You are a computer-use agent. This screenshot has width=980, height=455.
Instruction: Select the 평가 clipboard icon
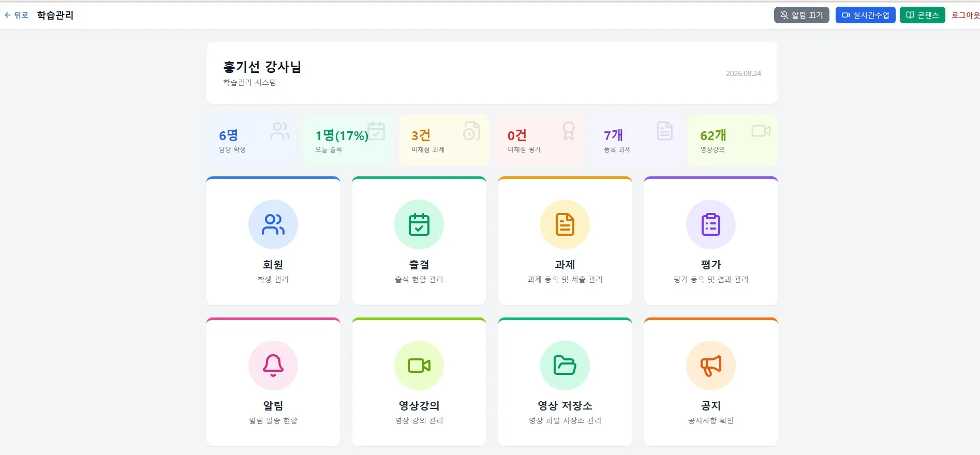pyautogui.click(x=711, y=224)
